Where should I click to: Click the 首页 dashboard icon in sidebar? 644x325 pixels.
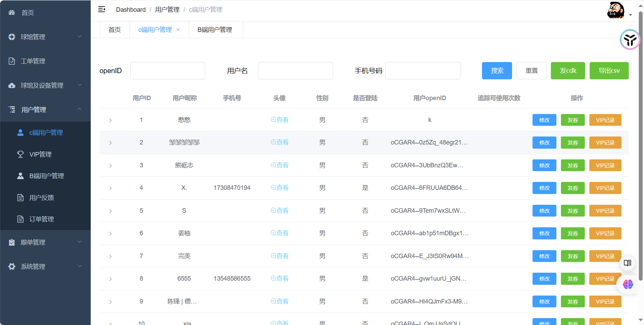pyautogui.click(x=12, y=12)
